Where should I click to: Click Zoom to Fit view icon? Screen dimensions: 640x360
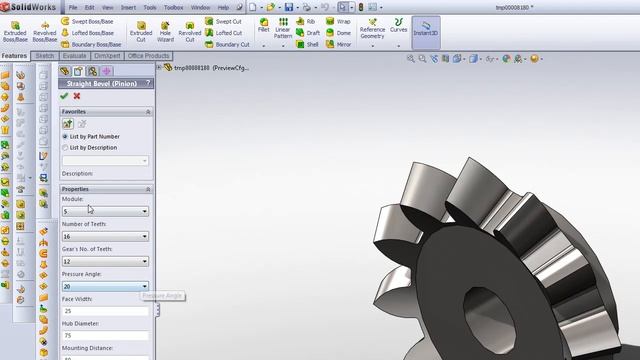point(411,59)
